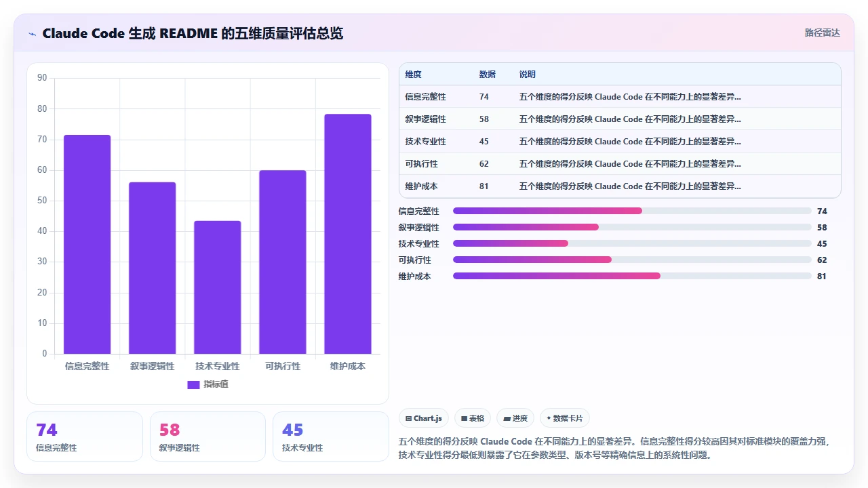Viewport: 868px width, 488px height.
Task: Click the dashboard title text
Action: pyautogui.click(x=193, y=33)
